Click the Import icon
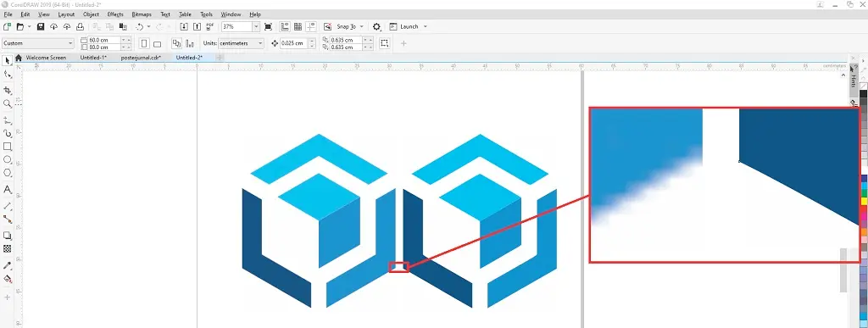This screenshot has height=328, width=868. click(184, 26)
